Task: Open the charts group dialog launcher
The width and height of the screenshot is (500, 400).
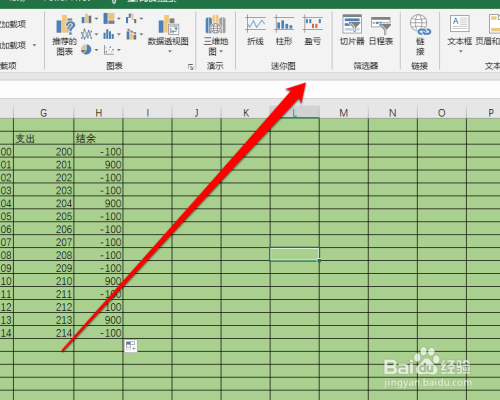Action: click(191, 67)
